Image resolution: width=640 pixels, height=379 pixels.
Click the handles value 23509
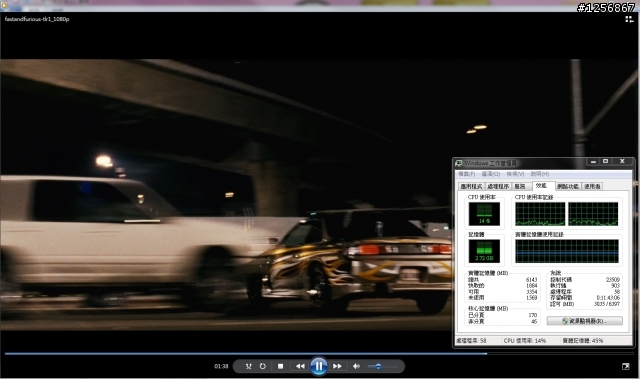pos(613,279)
